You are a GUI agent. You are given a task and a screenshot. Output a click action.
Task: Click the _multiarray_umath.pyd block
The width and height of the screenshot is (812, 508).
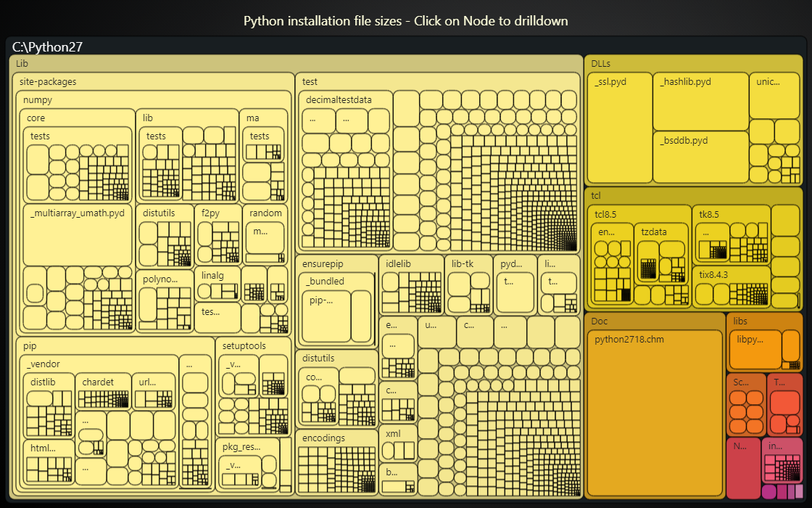coord(78,235)
